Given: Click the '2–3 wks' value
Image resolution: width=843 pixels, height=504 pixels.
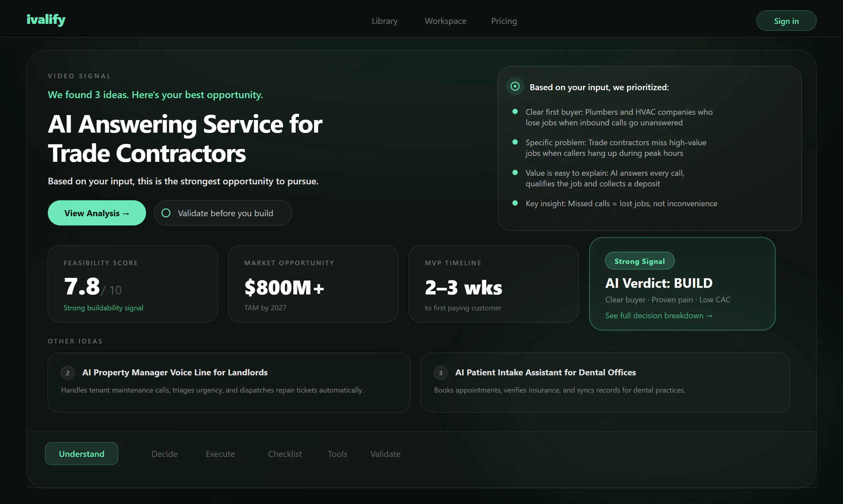Looking at the screenshot, I should tap(463, 287).
